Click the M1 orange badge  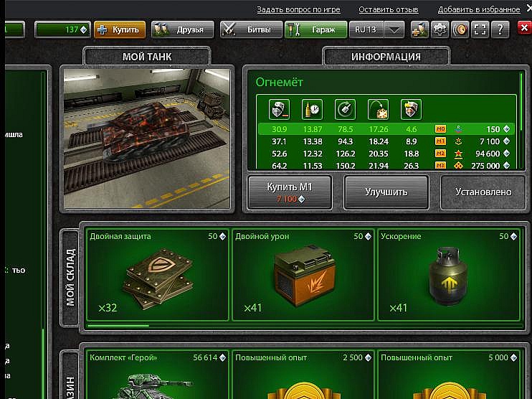[x=440, y=141]
